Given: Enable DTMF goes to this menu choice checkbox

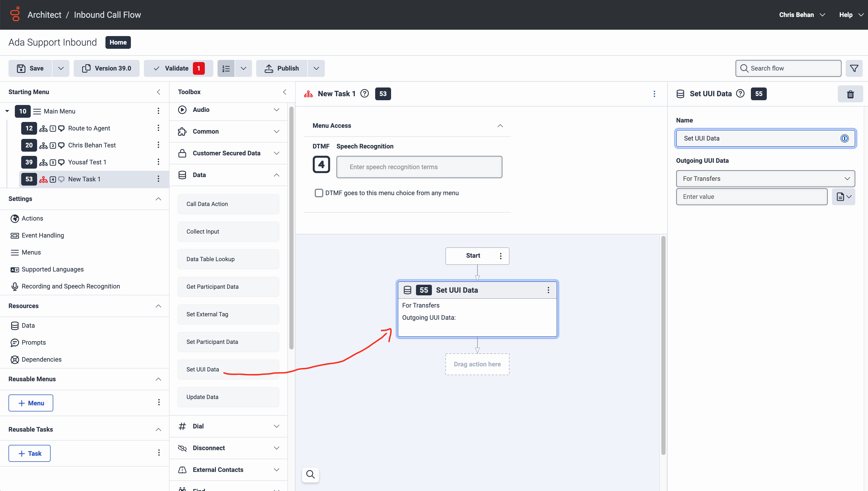Looking at the screenshot, I should coord(319,193).
